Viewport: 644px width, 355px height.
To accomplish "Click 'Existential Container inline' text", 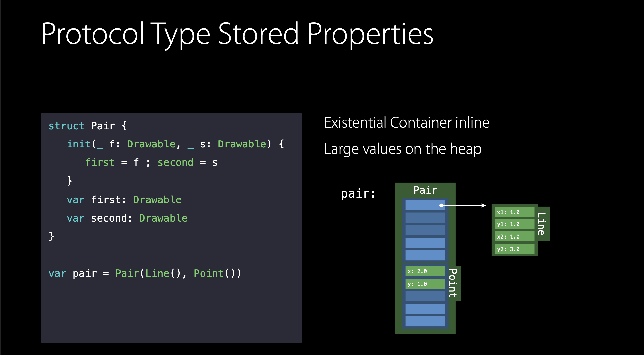I will pos(407,123).
